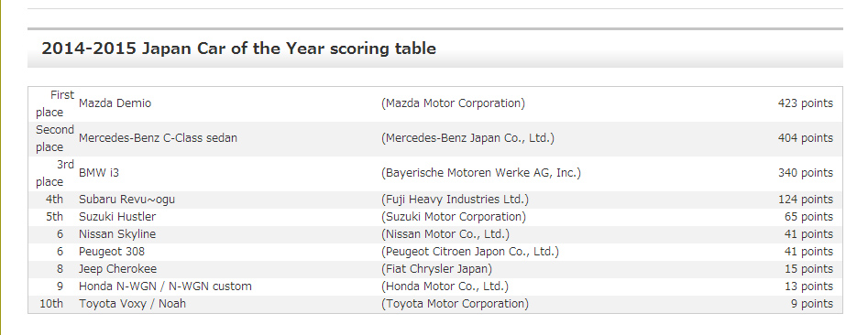This screenshot has width=868, height=335.
Task: Click the '5th' rank cell
Action: (x=54, y=217)
